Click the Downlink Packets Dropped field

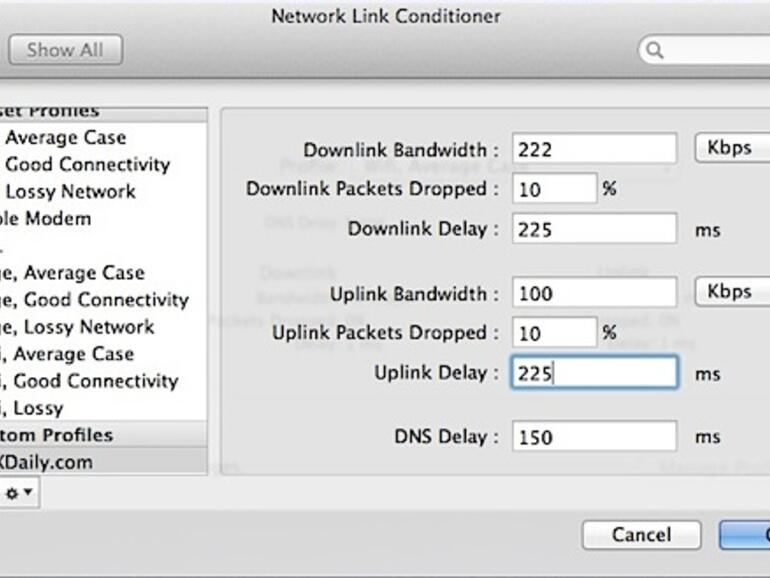click(x=554, y=189)
